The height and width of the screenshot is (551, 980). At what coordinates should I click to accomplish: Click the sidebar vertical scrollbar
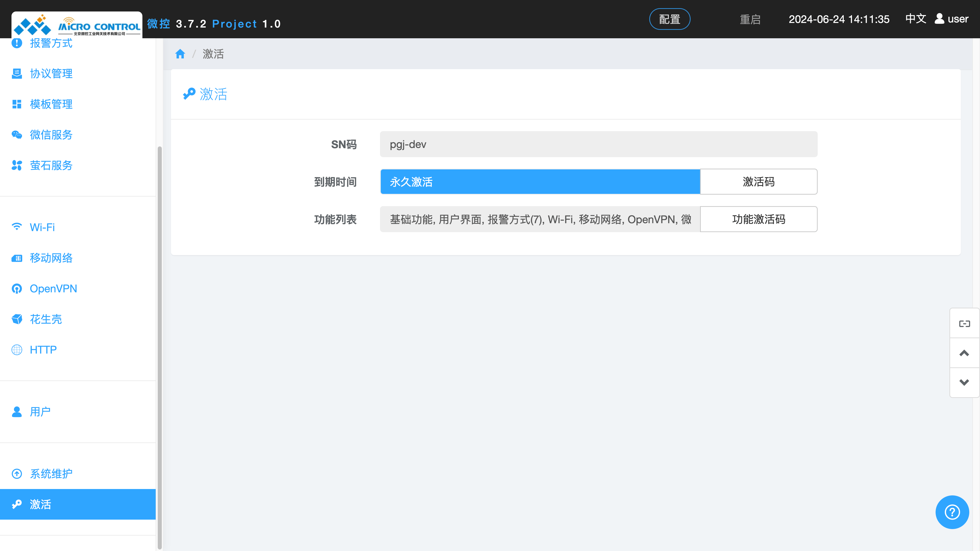click(160, 342)
